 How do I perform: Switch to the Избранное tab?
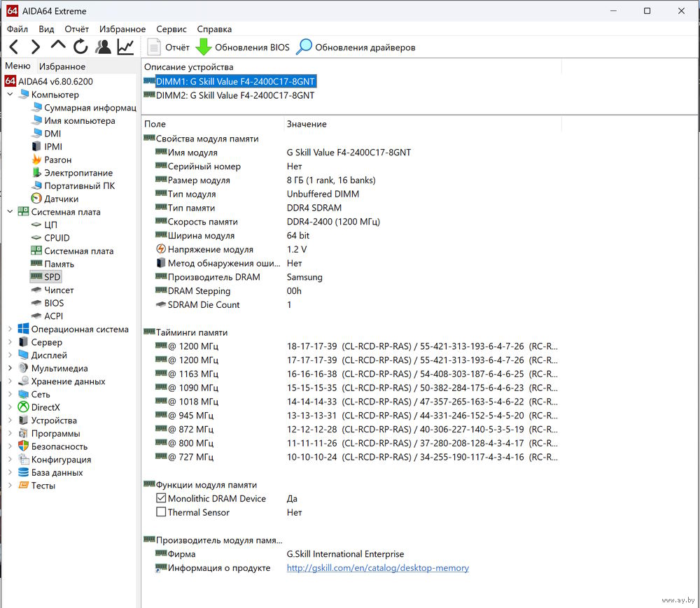[62, 66]
